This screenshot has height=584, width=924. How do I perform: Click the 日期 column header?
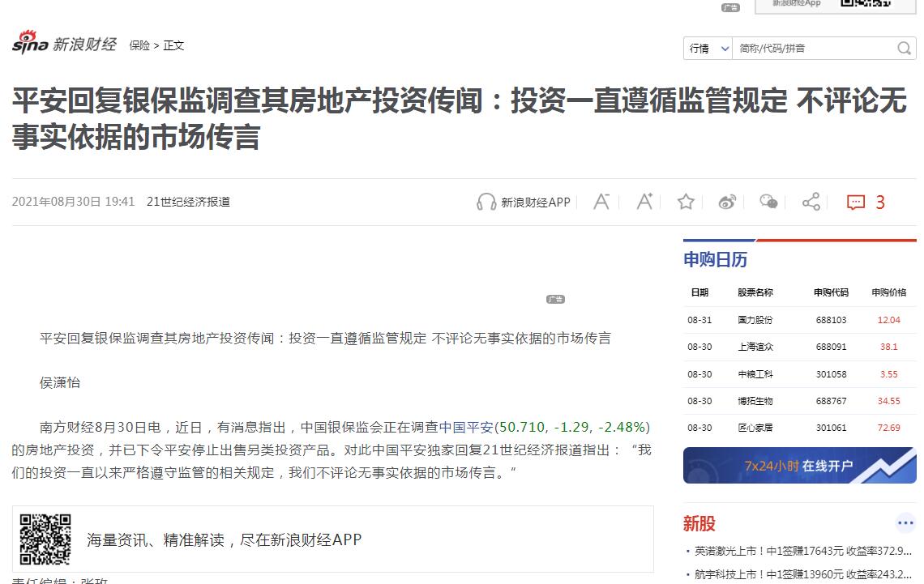pos(699,292)
